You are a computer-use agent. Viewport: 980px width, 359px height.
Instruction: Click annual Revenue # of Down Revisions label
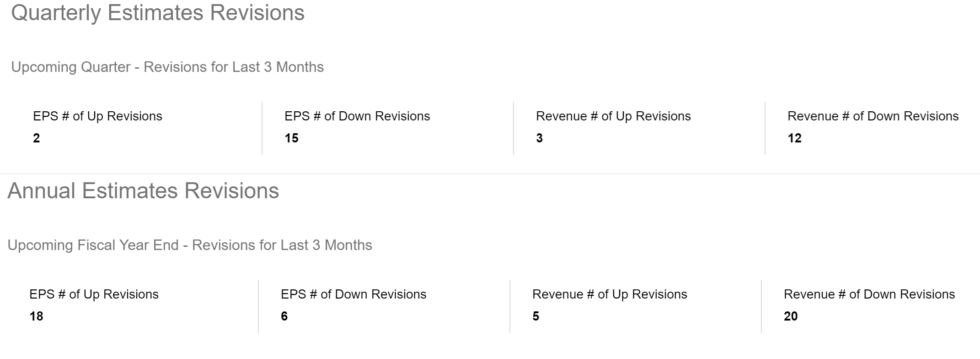pyautogui.click(x=869, y=294)
